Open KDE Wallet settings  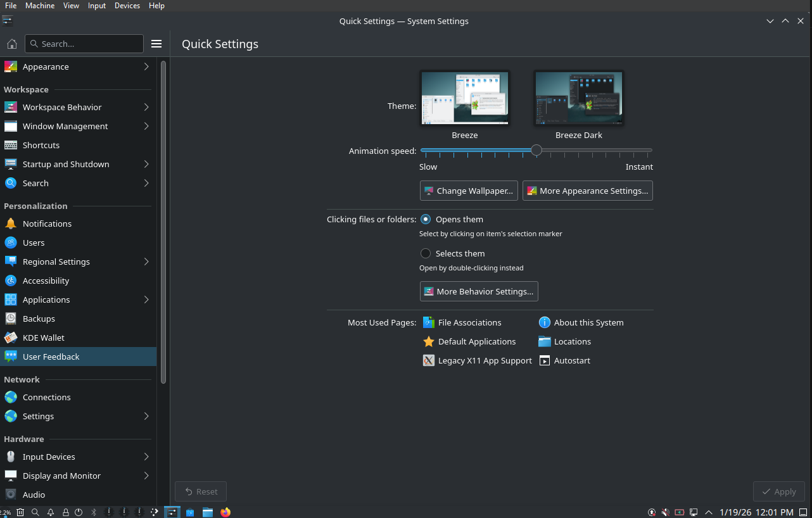coord(42,338)
